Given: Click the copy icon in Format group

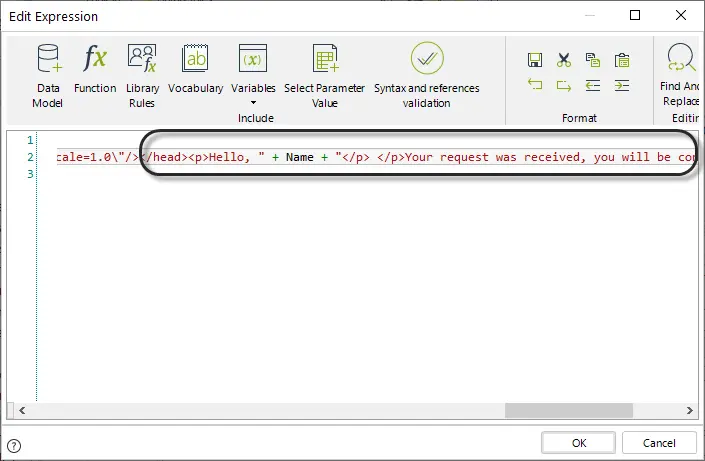Looking at the screenshot, I should [x=593, y=60].
